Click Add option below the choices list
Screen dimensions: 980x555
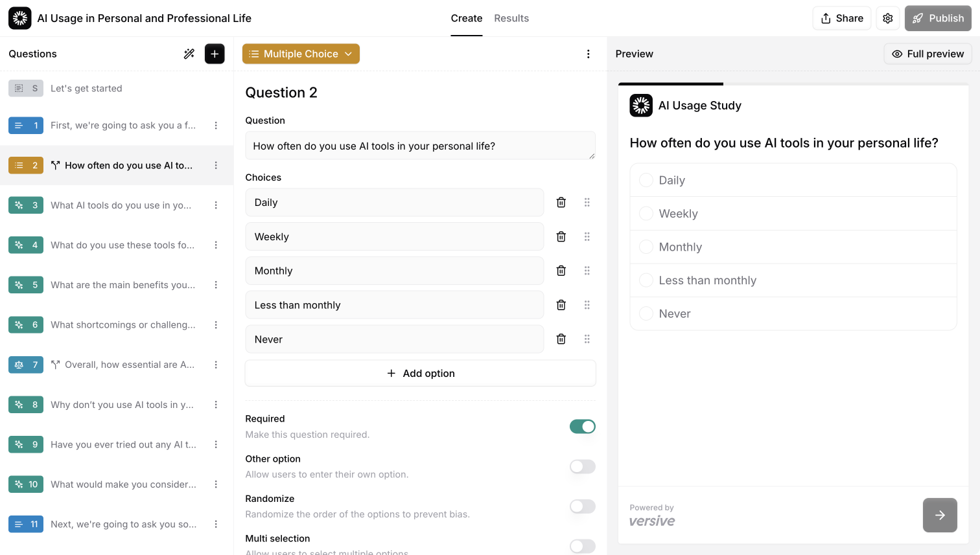tap(420, 373)
